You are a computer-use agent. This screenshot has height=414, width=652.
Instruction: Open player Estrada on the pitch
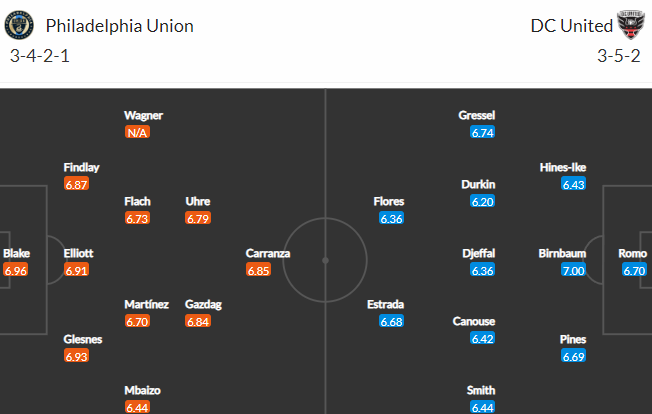click(385, 304)
